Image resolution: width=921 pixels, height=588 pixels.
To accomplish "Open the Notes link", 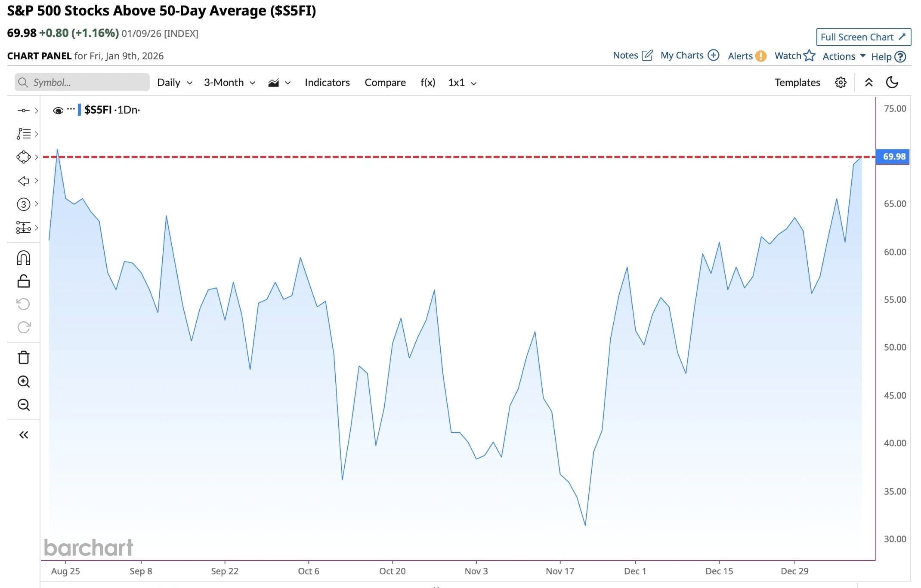I will (632, 55).
